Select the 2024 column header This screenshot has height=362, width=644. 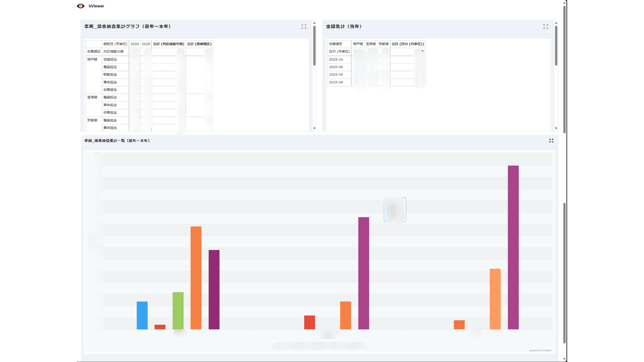click(135, 44)
